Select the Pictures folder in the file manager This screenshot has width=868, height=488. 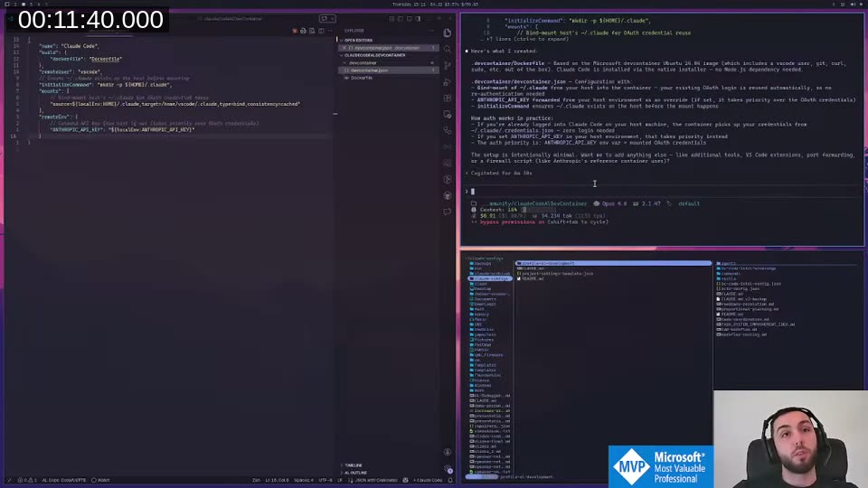pyautogui.click(x=481, y=340)
